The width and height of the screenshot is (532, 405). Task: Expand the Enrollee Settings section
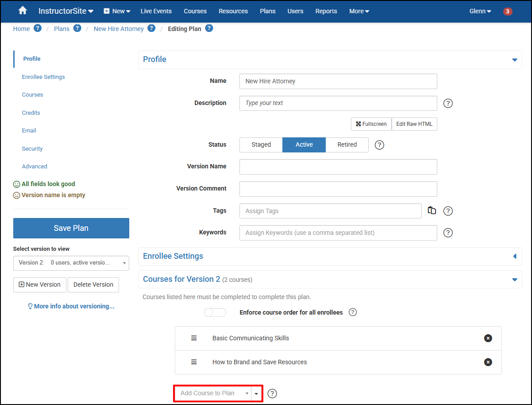tap(515, 257)
